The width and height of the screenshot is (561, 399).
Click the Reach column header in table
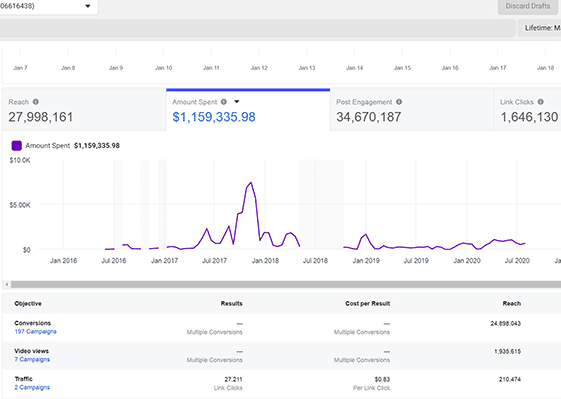point(512,304)
